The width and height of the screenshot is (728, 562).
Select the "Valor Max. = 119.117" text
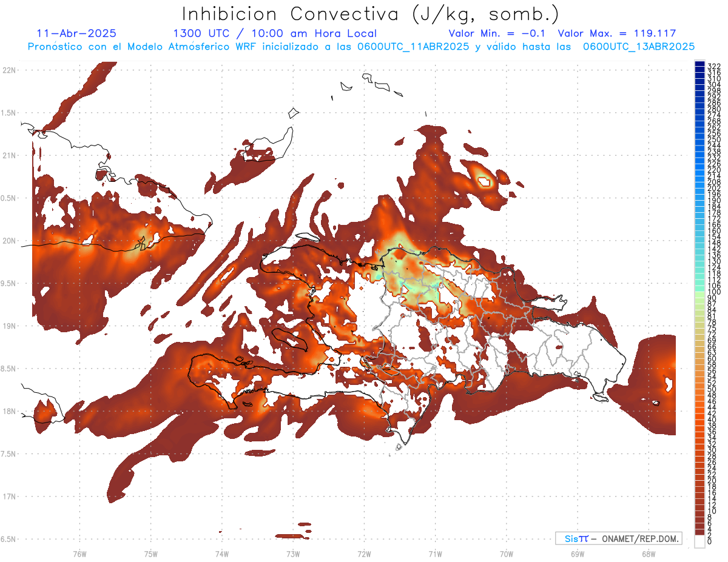[617, 33]
